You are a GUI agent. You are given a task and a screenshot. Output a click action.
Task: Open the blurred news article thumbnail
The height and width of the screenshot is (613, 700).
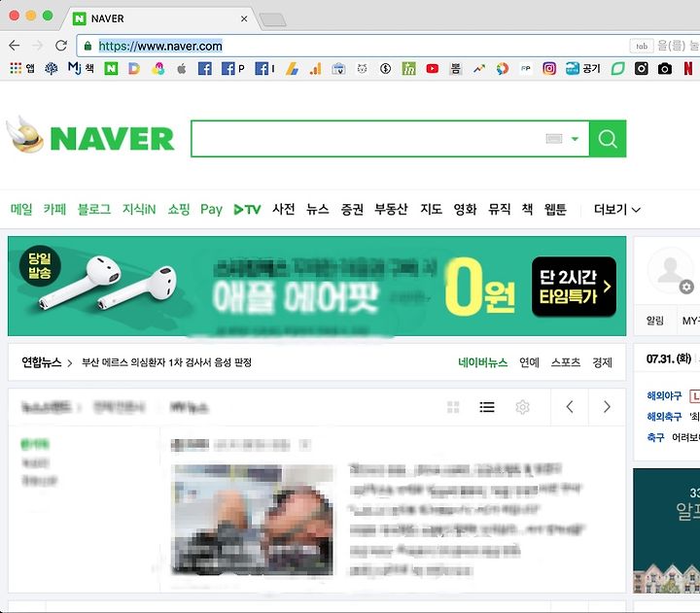(252, 520)
